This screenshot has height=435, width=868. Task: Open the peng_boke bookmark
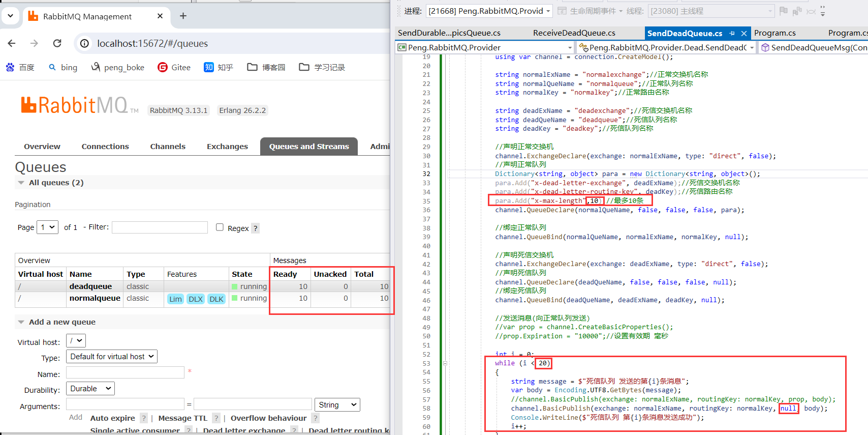(117, 67)
